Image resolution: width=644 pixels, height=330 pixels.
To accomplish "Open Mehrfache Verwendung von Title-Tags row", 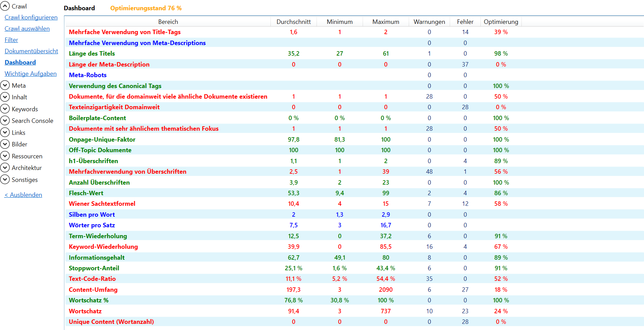I will [125, 32].
